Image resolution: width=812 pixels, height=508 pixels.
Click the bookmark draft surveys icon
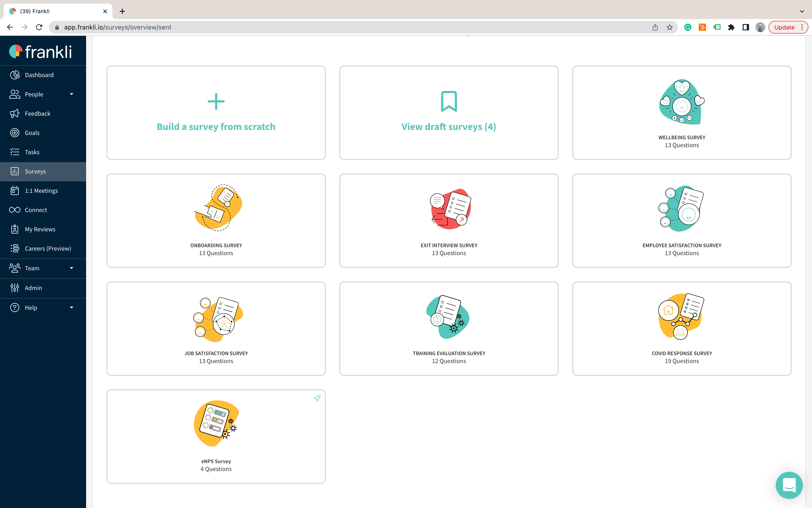(449, 101)
